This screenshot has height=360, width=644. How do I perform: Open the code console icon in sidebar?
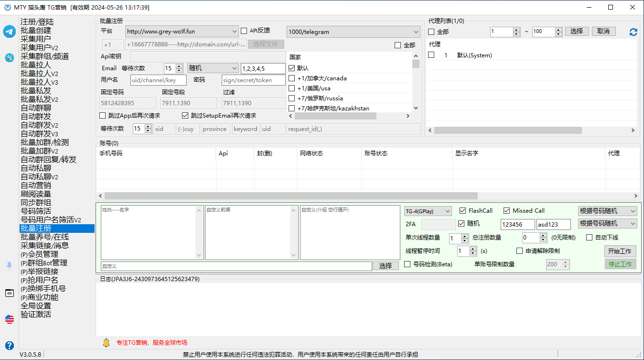(10, 293)
